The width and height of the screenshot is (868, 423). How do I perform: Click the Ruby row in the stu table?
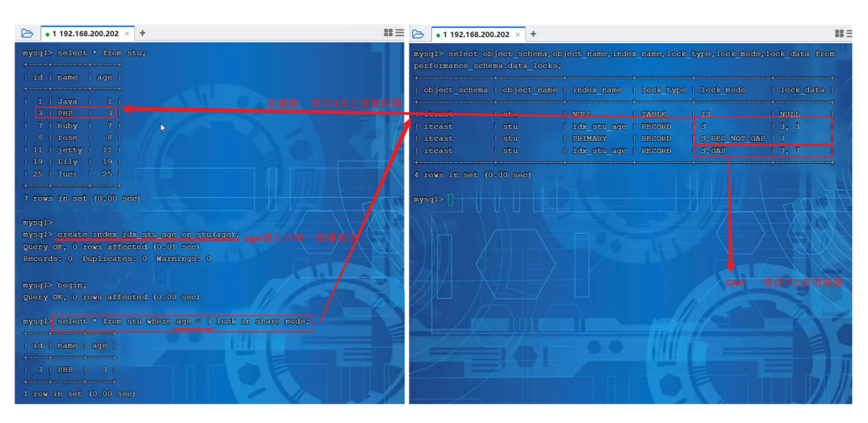72,126
